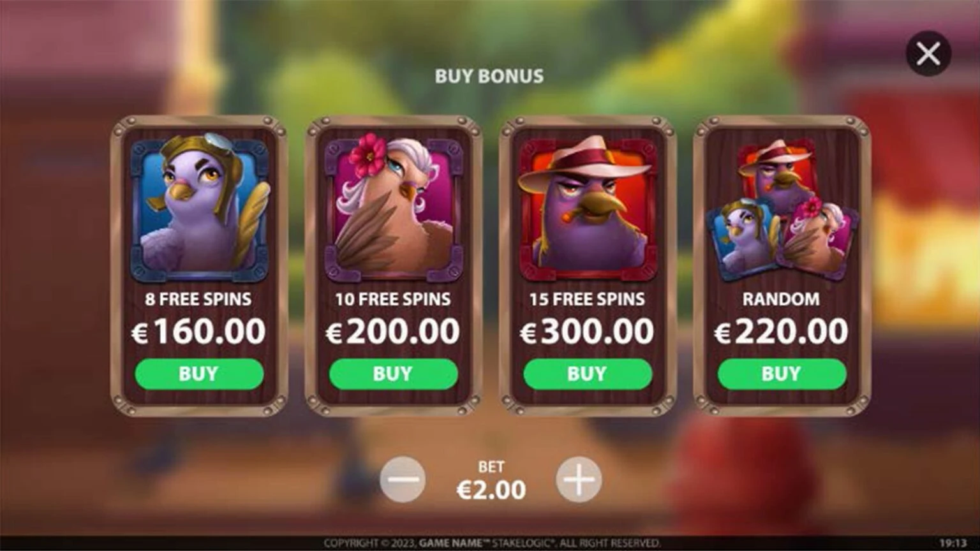This screenshot has height=551, width=980.
Task: Click the €200.00 price label
Action: (393, 332)
